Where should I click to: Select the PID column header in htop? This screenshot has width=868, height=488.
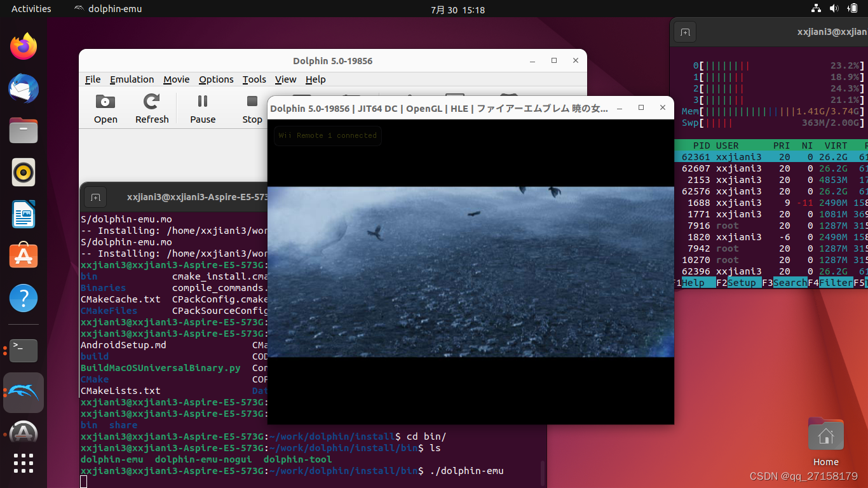702,146
